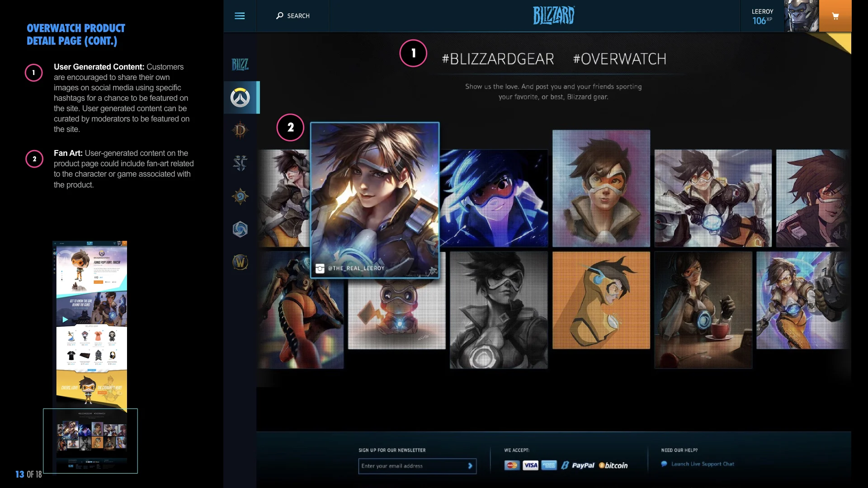Select the Diablo icon in sidebar
The image size is (868, 488).
coord(240,131)
